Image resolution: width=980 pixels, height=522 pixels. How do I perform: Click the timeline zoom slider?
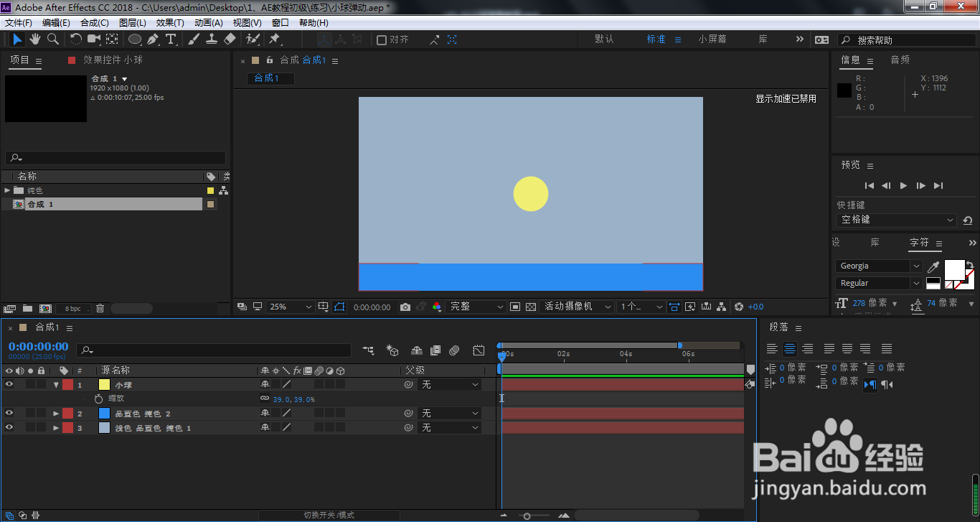(527, 516)
